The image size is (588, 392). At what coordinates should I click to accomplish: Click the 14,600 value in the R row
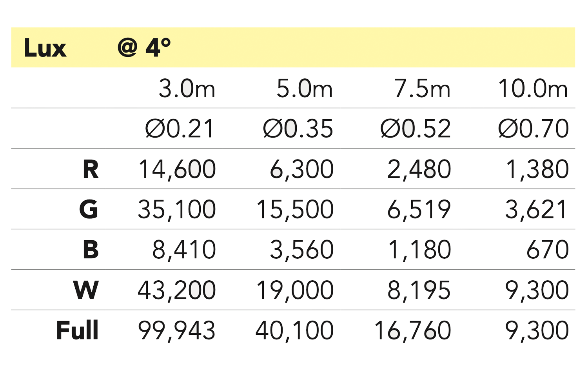tap(177, 169)
